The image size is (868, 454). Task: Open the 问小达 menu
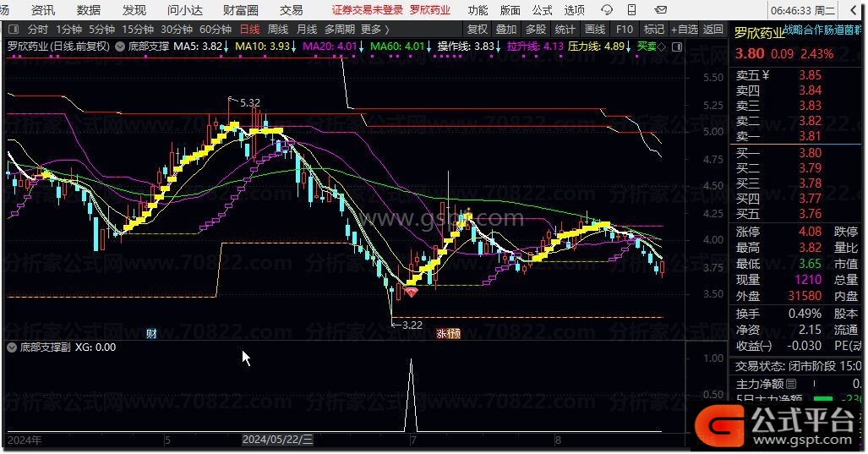click(x=185, y=10)
